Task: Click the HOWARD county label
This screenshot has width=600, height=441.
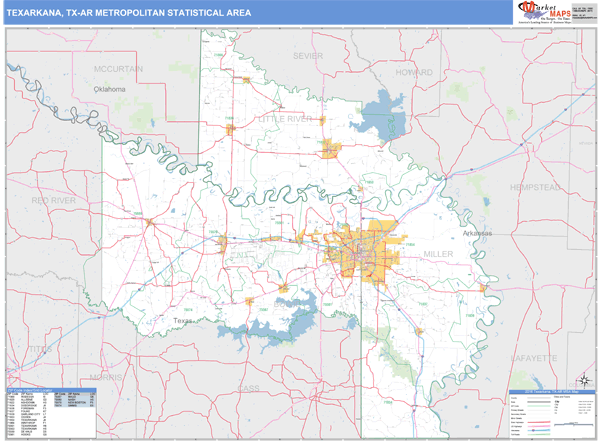Action: point(415,73)
